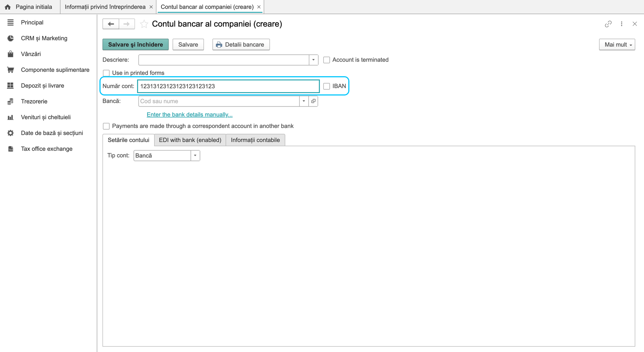
Task: Click the Depozit și livrare warehouse icon
Action: (10, 86)
